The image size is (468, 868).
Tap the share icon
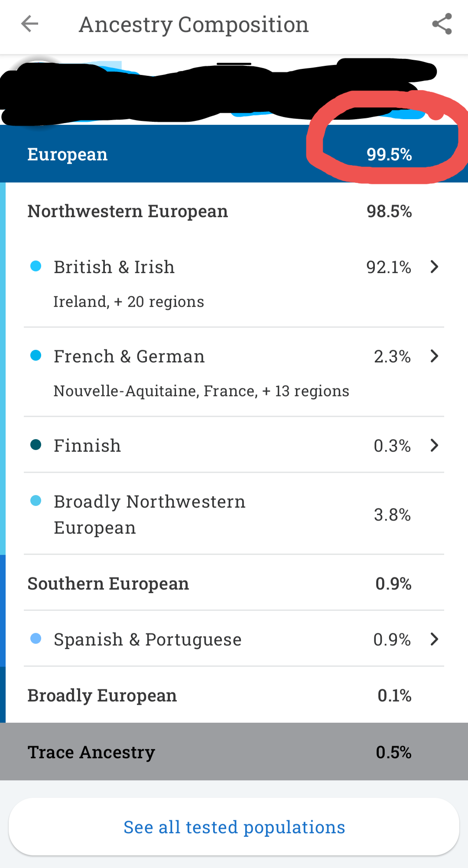(442, 24)
